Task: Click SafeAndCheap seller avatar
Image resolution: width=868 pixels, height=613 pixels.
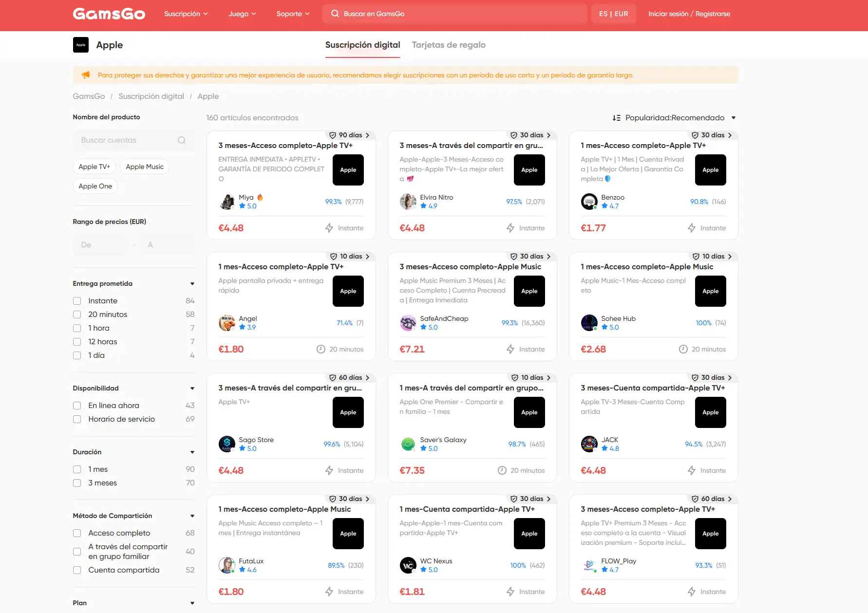Action: pyautogui.click(x=408, y=323)
